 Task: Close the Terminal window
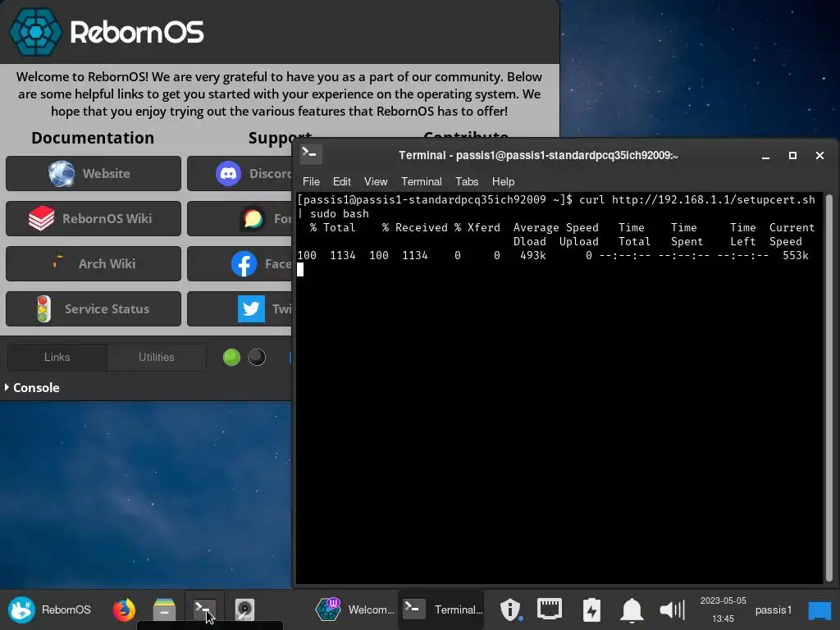[x=819, y=155]
